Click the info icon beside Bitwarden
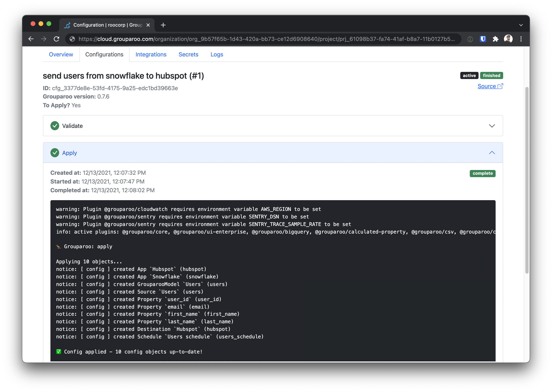Screen dimensions: 552x392 [x=470, y=39]
